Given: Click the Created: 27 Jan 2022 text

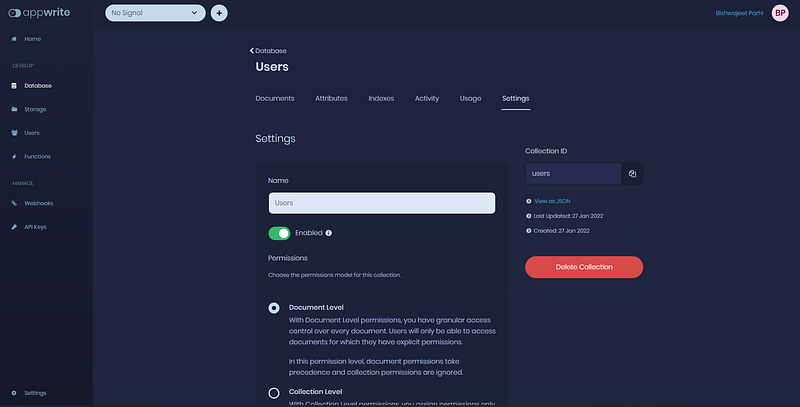Looking at the screenshot, I should point(561,231).
